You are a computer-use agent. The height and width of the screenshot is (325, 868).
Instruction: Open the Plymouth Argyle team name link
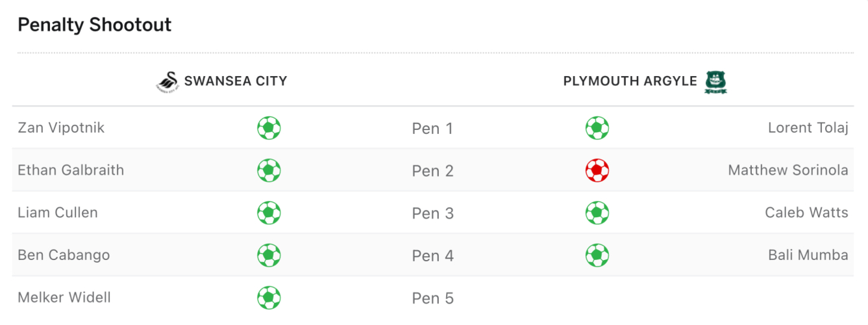630,81
